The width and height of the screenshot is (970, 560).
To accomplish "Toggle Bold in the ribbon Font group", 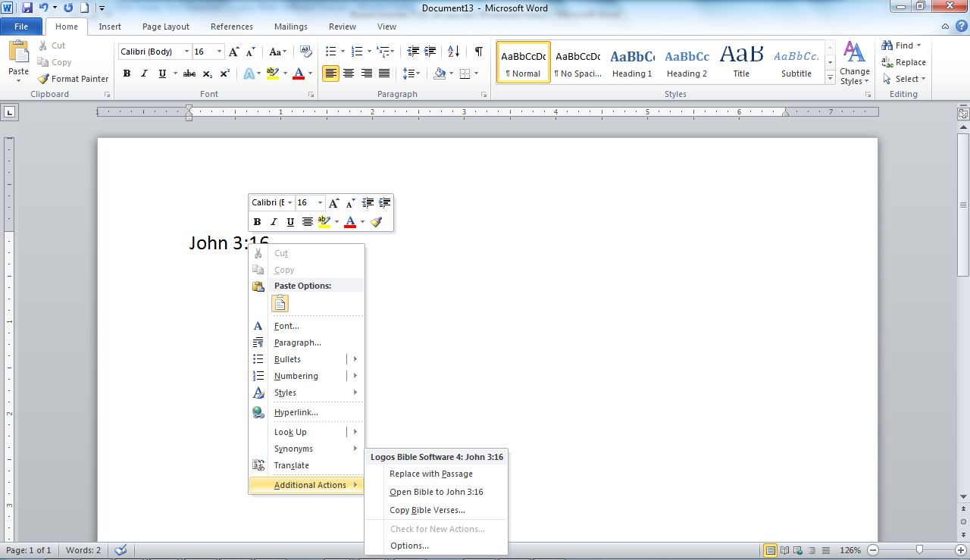I will point(127,74).
